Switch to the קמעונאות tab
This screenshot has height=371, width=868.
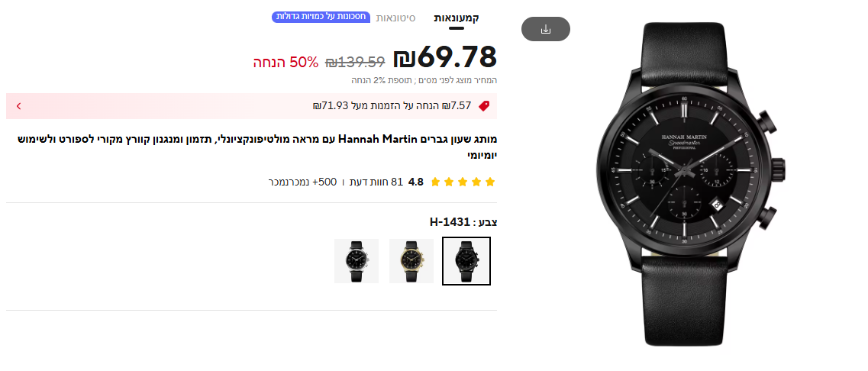coord(457,18)
